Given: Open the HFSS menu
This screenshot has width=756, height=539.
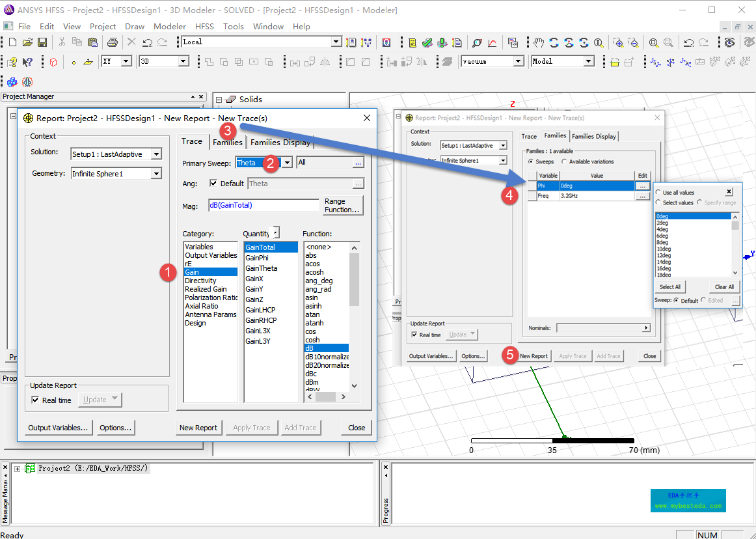Looking at the screenshot, I should (204, 26).
